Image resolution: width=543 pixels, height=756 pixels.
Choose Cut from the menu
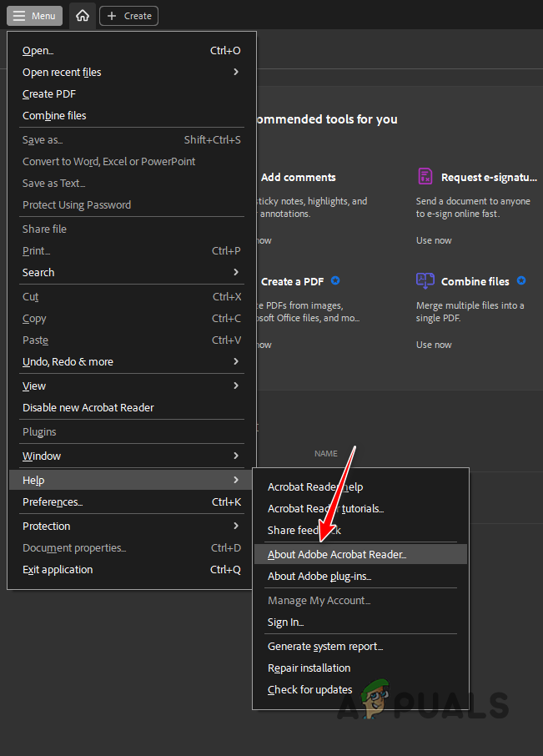pos(132,296)
